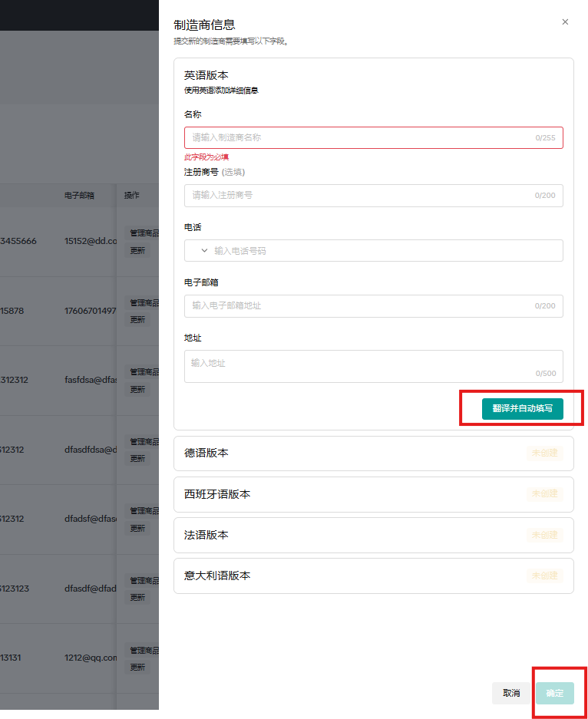
Task: Close the 制造商信息 dialog
Action: [565, 21]
